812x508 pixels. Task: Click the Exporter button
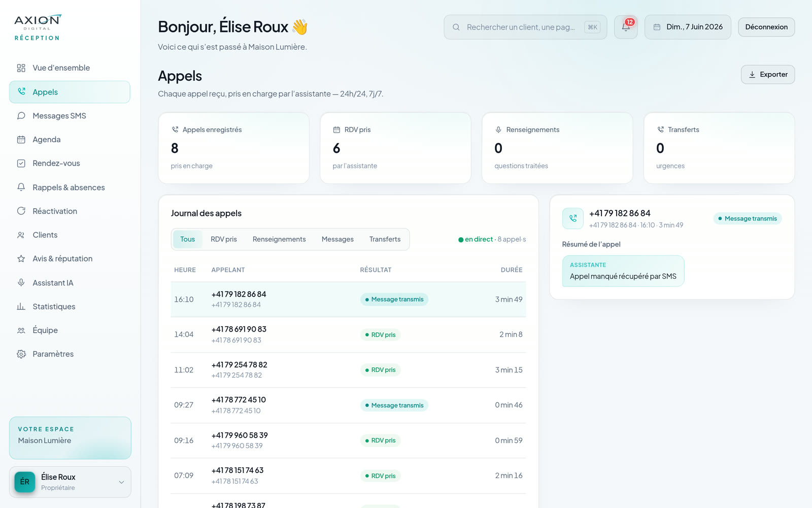pyautogui.click(x=768, y=75)
